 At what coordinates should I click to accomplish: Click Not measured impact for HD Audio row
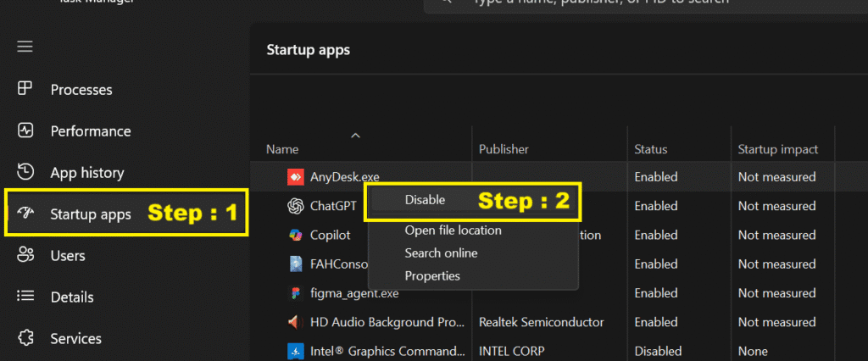776,322
